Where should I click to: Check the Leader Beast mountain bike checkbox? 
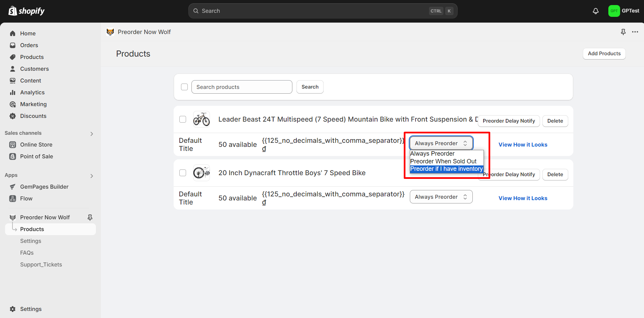pos(183,119)
